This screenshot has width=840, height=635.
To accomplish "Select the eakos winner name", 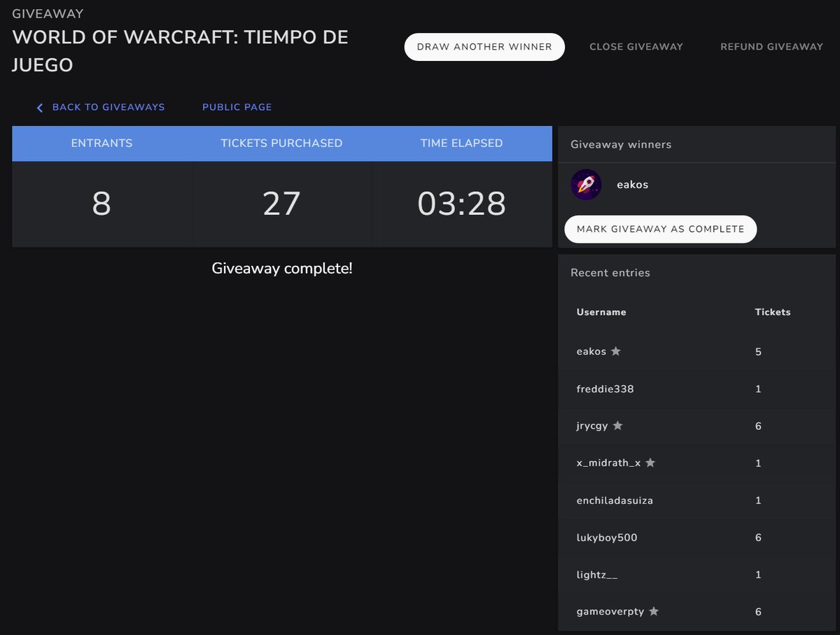I will coord(633,185).
